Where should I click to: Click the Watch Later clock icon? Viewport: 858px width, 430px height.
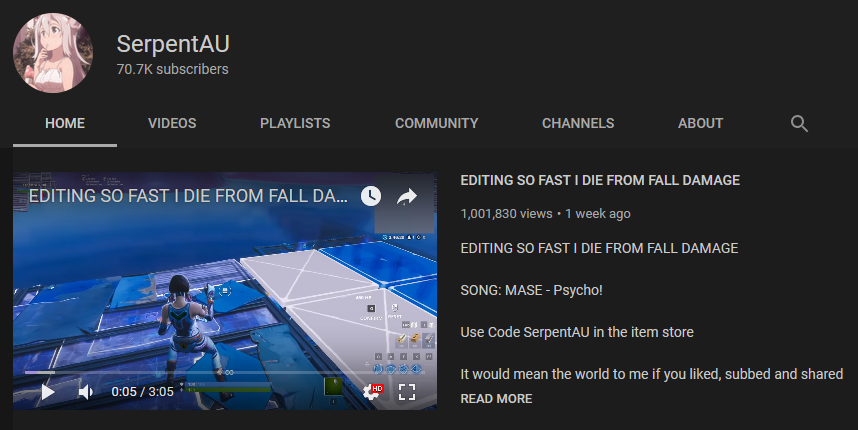click(370, 196)
